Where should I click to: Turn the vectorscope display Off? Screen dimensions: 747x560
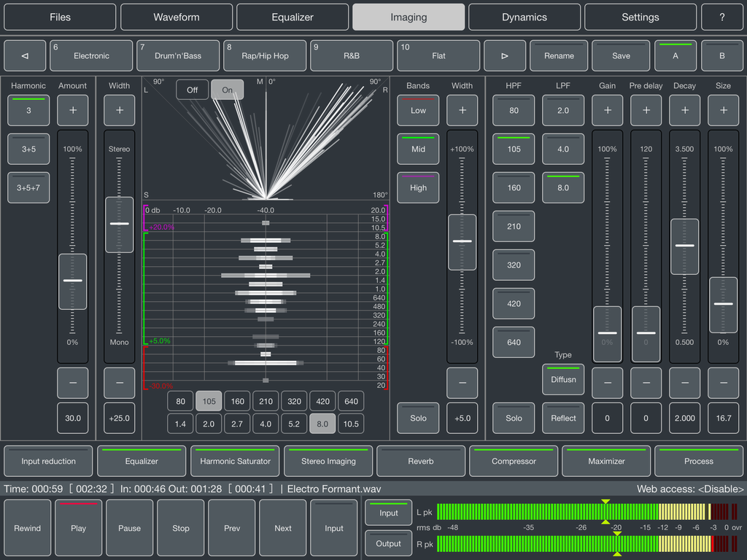(192, 90)
